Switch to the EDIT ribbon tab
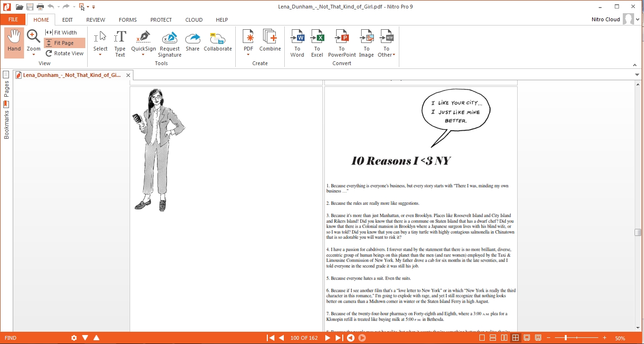Screen dimensions: 644x344 (x=67, y=20)
